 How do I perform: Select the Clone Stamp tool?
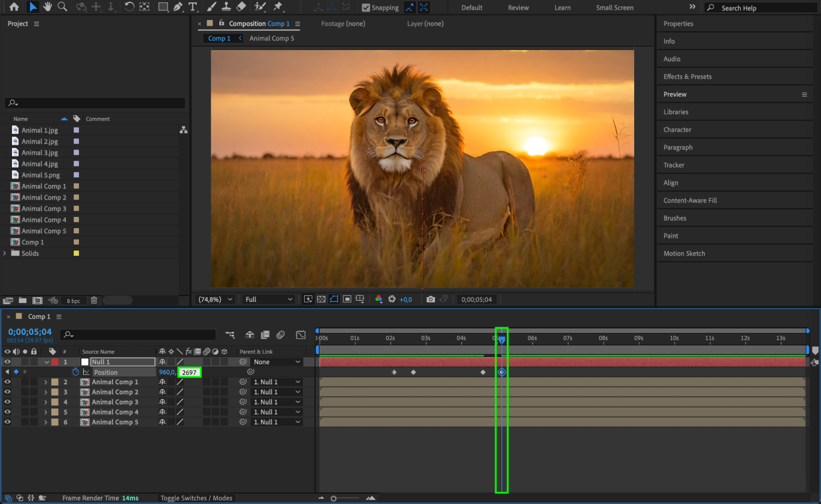click(x=226, y=7)
